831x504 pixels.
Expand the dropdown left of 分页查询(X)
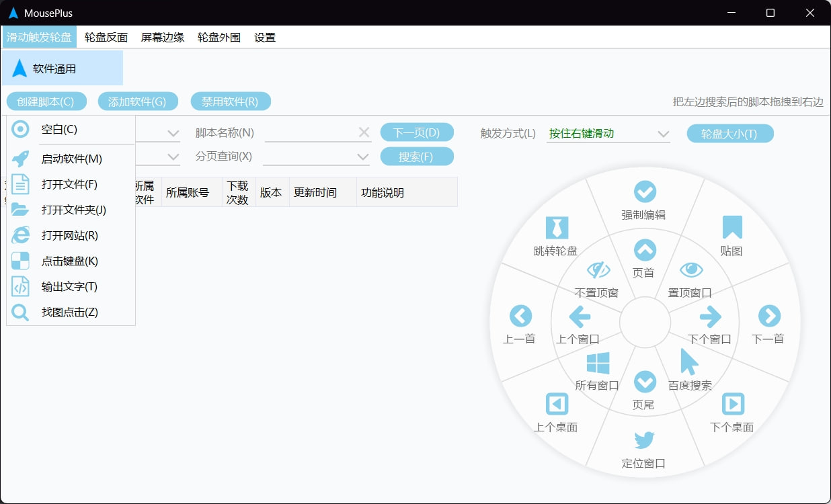pyautogui.click(x=173, y=157)
